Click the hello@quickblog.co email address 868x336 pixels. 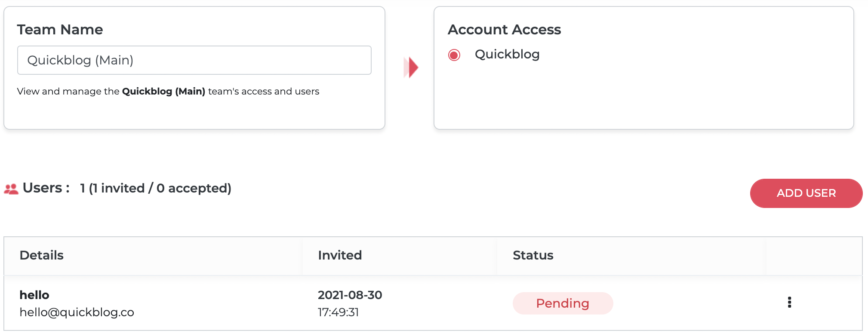77,312
